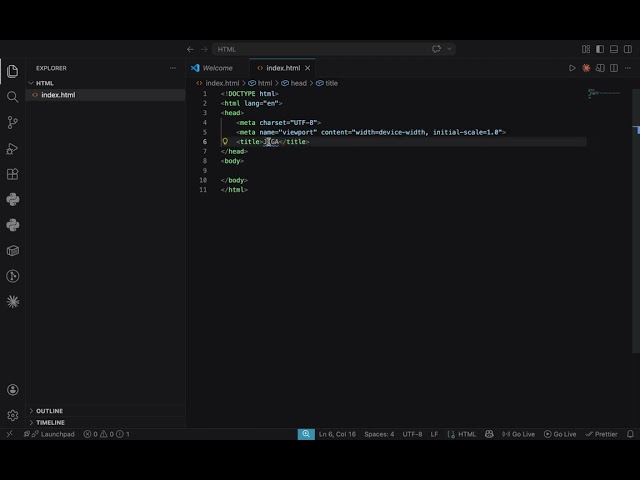Open the Accounts menu icon
640x480 pixels.
coord(13,390)
